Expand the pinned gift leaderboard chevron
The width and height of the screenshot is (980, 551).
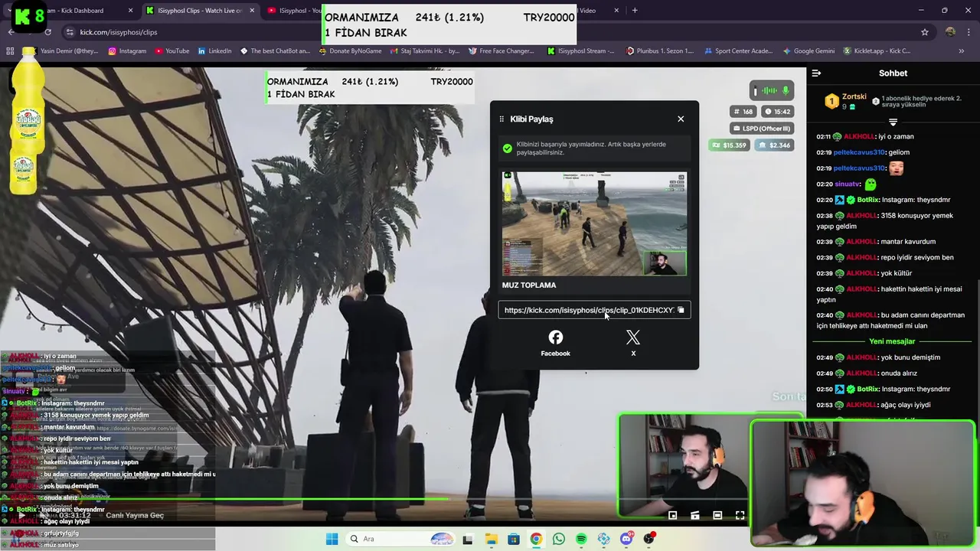[893, 122]
